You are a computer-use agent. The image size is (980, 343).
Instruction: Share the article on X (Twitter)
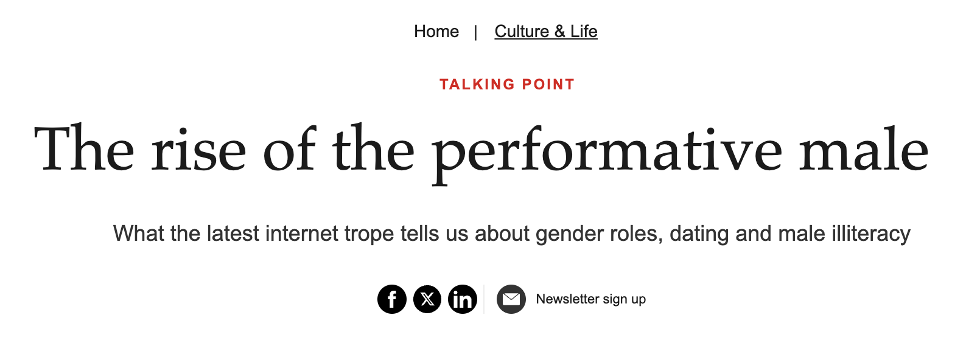427,299
